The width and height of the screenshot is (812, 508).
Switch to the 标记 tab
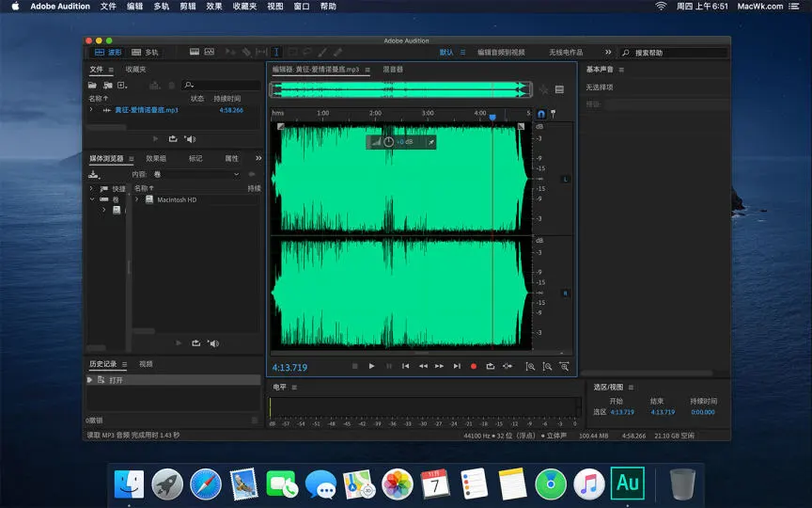tap(195, 158)
